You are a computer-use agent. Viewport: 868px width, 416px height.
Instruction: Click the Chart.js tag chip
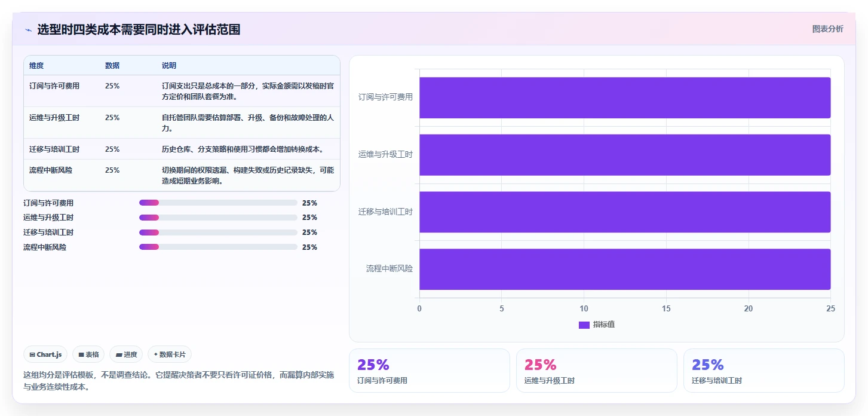coord(45,354)
